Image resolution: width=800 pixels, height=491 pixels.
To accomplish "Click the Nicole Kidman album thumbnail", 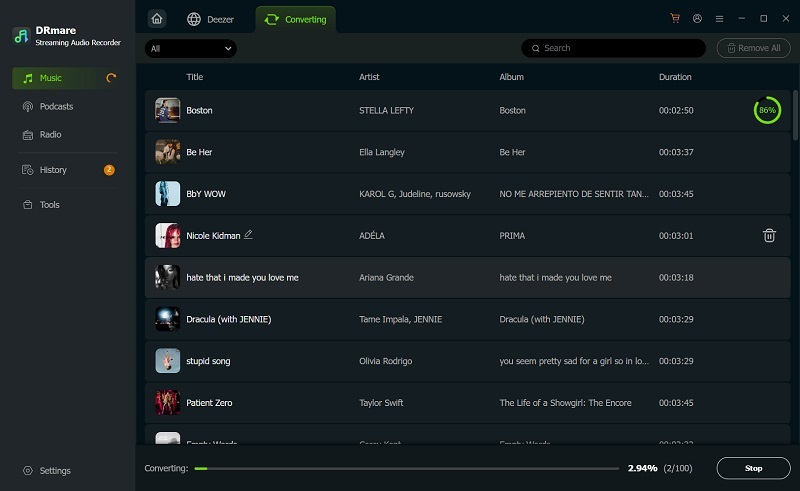I will 167,236.
